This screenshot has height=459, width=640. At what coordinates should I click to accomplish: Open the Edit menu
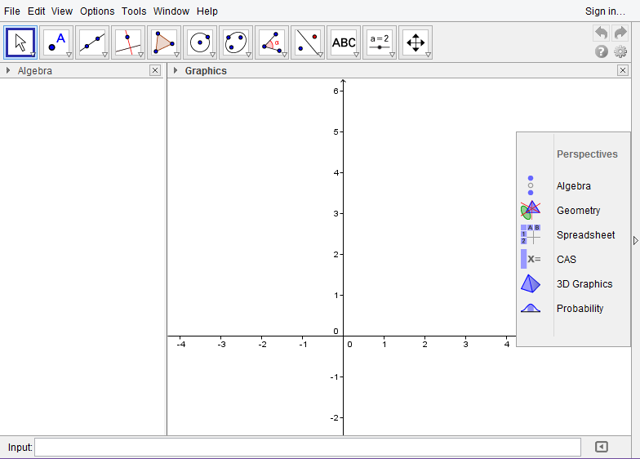click(x=36, y=11)
